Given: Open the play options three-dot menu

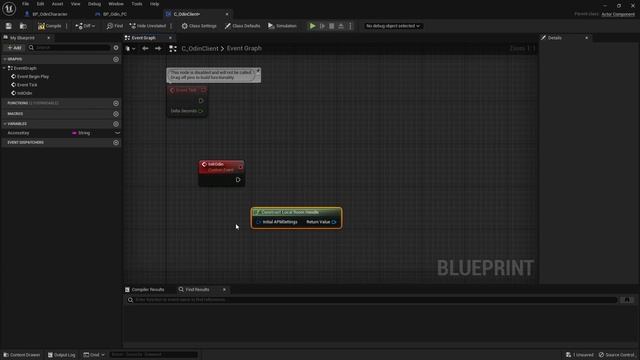Looking at the screenshot, I should tap(350, 26).
